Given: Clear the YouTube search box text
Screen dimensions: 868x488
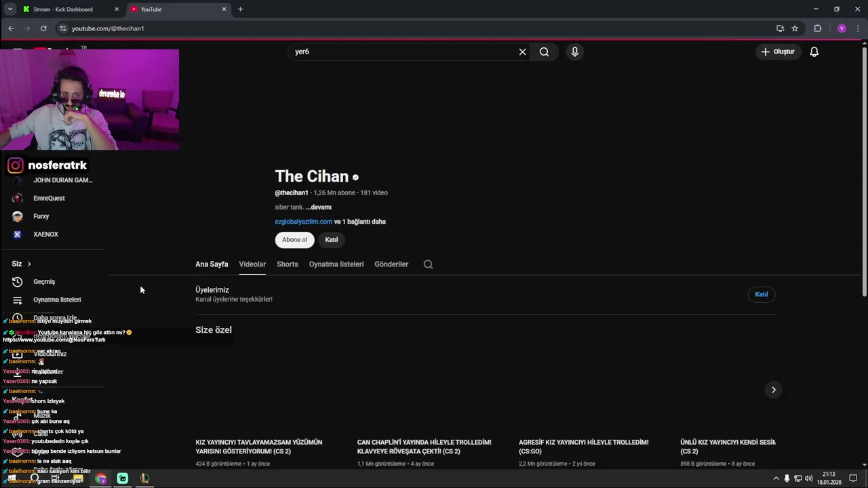Looking at the screenshot, I should point(522,52).
